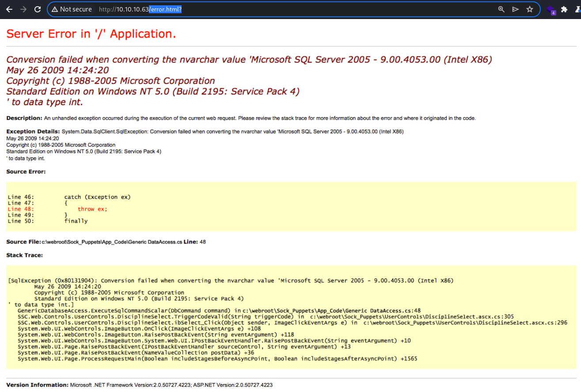Click italic heading line 'May 26 2009 14:24:20'
This screenshot has height=392, width=581.
click(x=57, y=70)
